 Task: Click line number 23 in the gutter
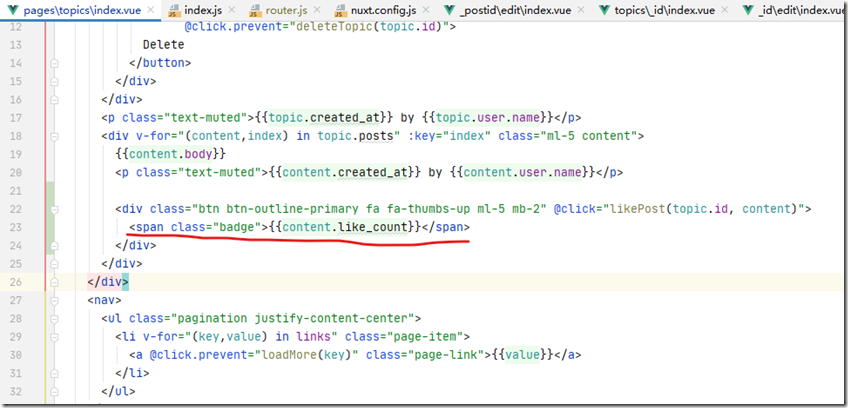coord(16,227)
